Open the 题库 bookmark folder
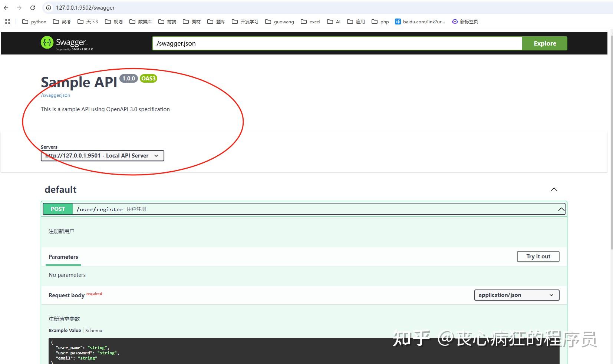 click(x=216, y=21)
